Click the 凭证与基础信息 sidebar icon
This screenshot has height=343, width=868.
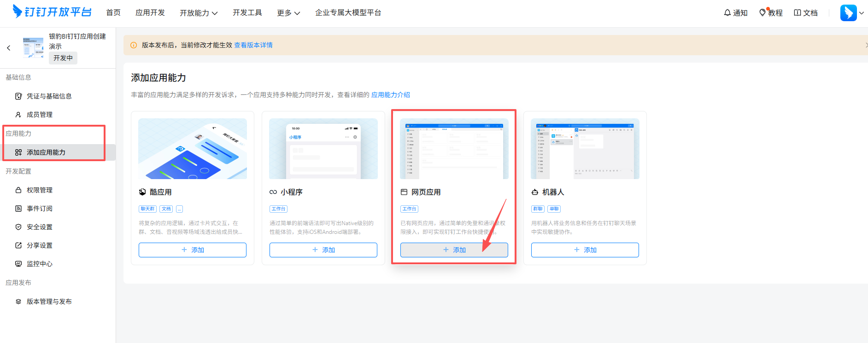18,96
